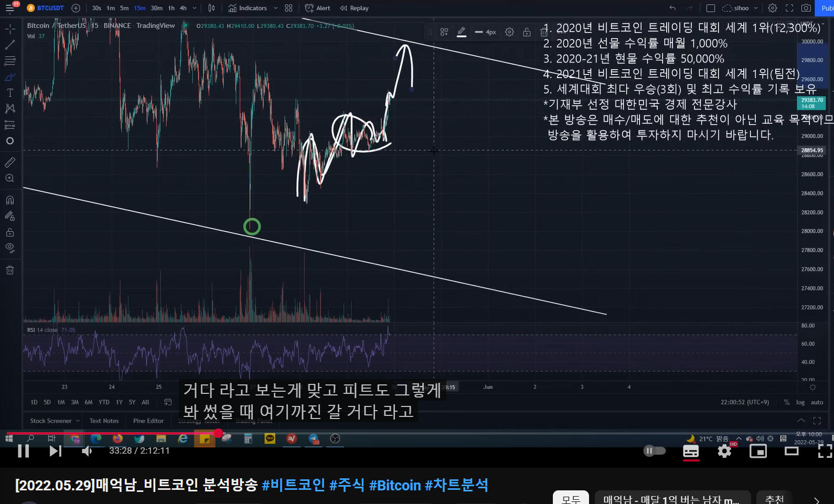834x504 pixels.
Task: Toggle the magnet mode
Action: click(x=10, y=200)
